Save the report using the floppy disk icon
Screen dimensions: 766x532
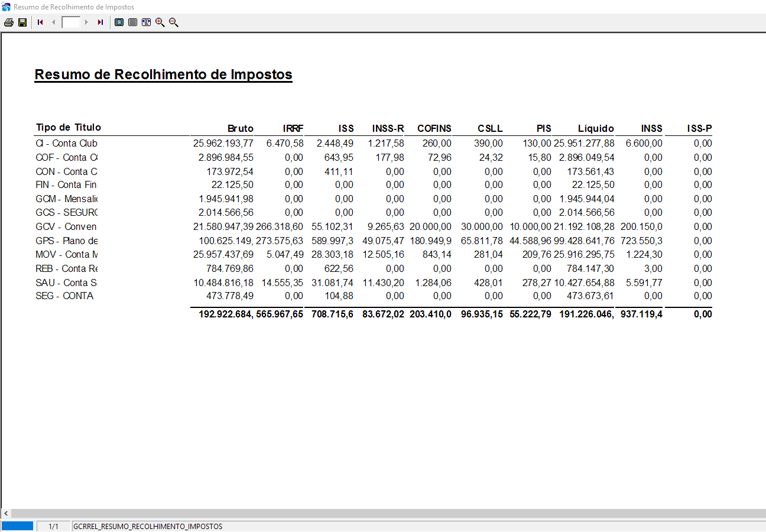click(x=22, y=22)
